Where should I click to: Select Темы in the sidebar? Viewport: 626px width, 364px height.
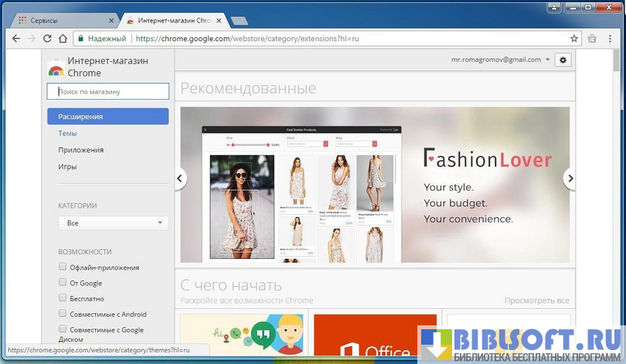tap(67, 133)
